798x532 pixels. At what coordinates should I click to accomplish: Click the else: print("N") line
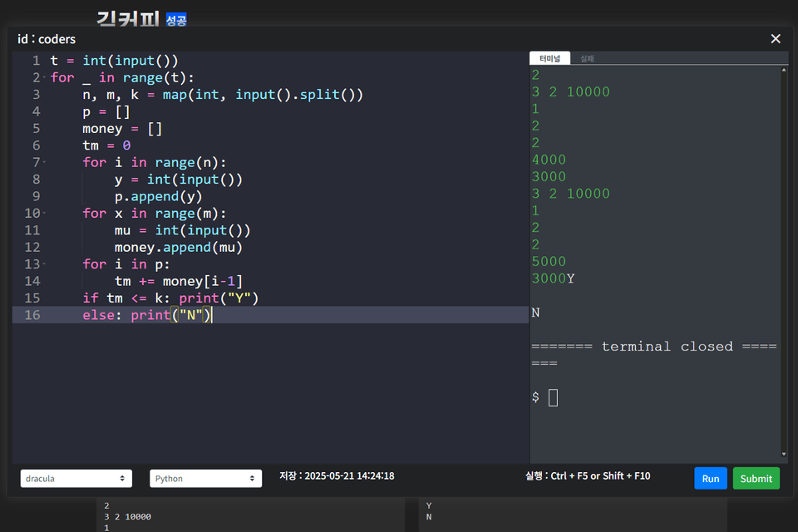(146, 315)
